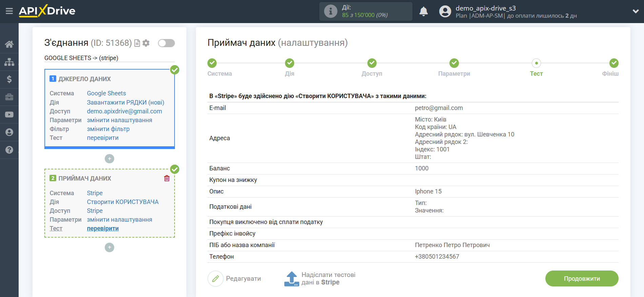Open receiver Stripe access link
The image size is (644, 297).
coord(95,211)
